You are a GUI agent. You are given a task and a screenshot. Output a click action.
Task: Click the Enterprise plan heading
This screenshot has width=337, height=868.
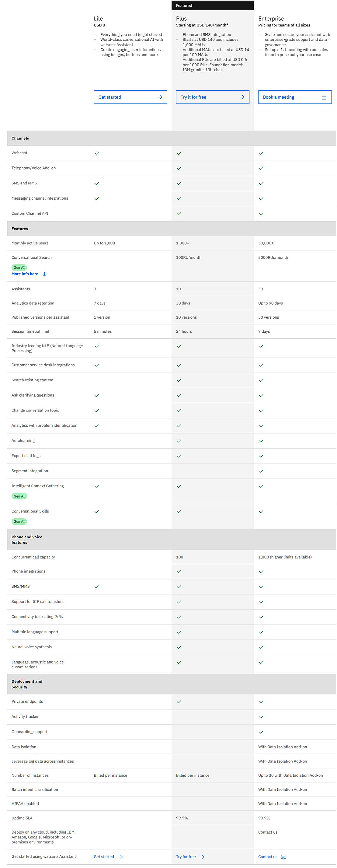click(x=271, y=19)
